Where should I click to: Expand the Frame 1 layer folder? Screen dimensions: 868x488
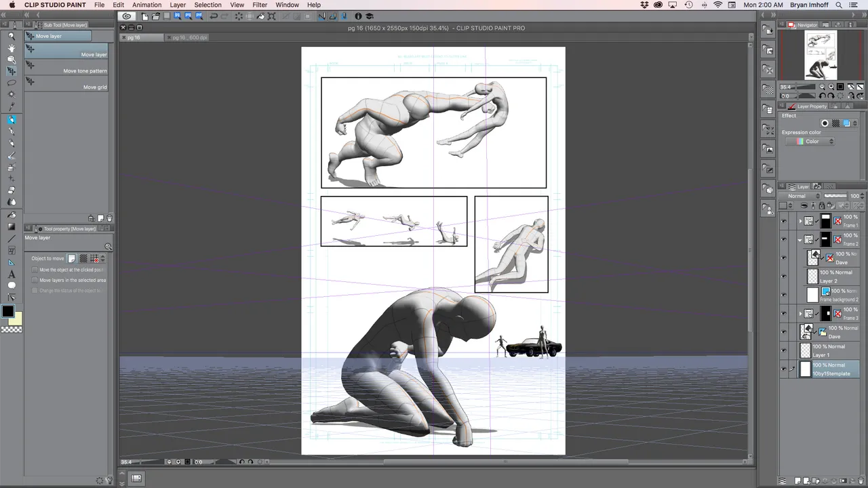point(800,221)
